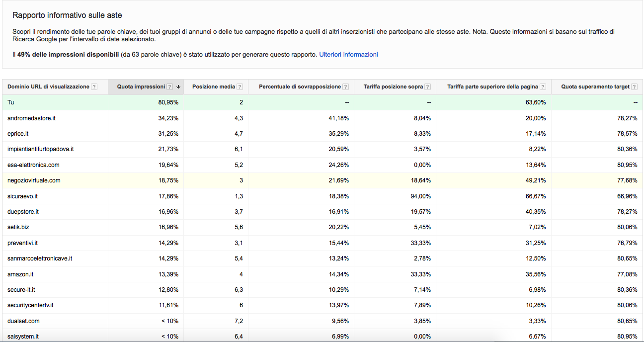Click 24,26% overlap value for esa-elettronica.com
The width and height of the screenshot is (644, 342).
point(338,165)
